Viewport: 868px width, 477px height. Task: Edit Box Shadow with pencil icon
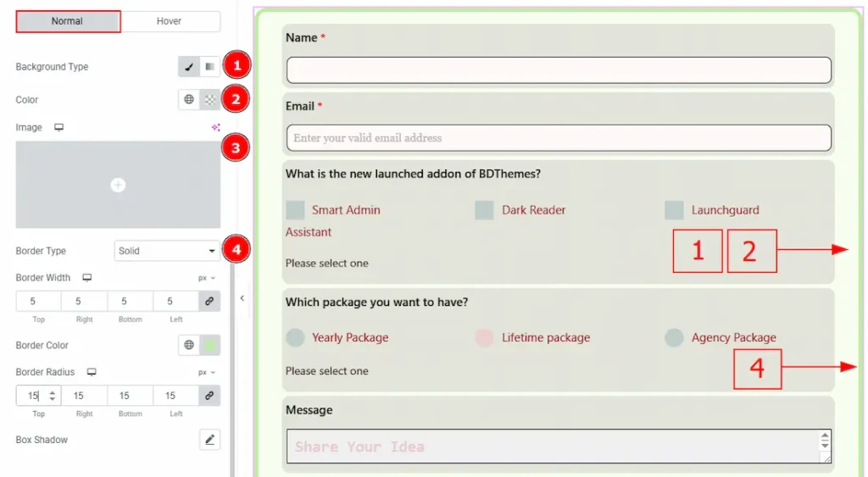coord(209,440)
